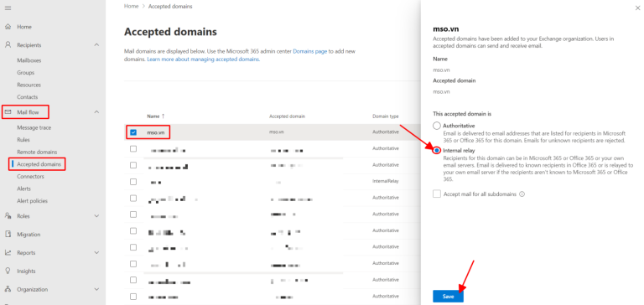Open Resources under Recipients
The image size is (644, 305).
coord(29,85)
